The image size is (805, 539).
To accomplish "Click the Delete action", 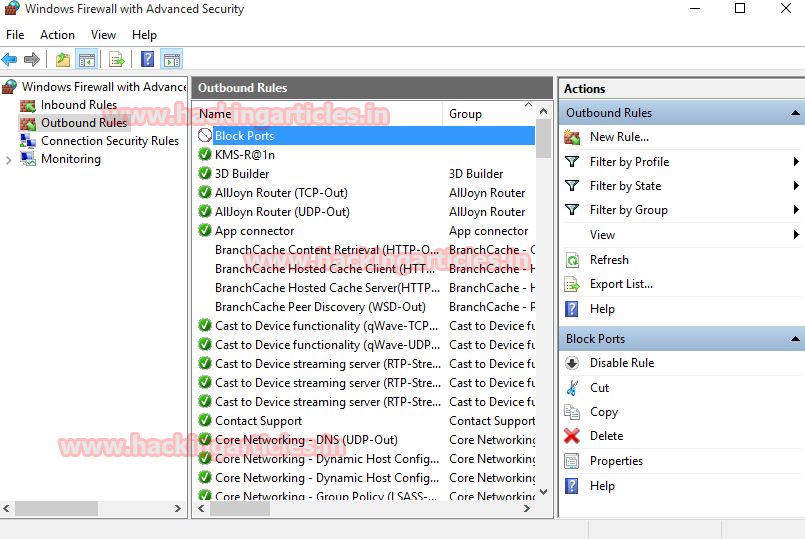I will [x=606, y=436].
